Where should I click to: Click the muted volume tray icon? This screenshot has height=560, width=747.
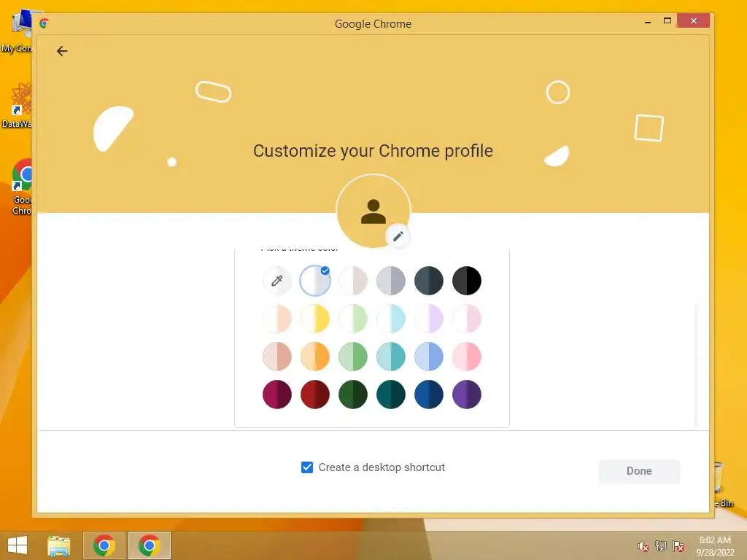point(643,546)
